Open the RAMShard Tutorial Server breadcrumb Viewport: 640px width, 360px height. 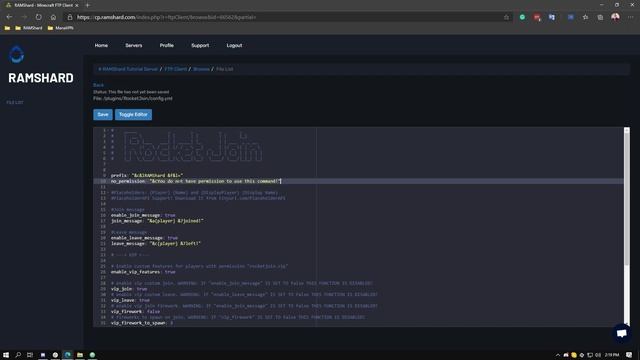pyautogui.click(x=128, y=69)
